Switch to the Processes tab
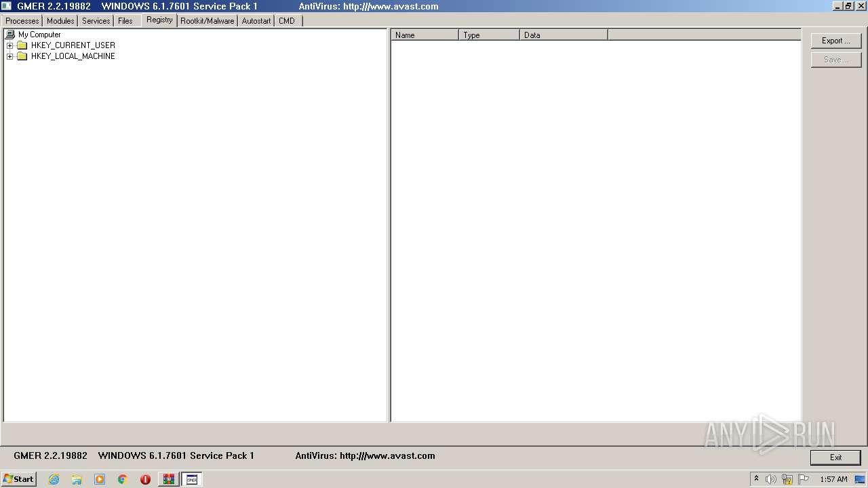 coord(22,21)
